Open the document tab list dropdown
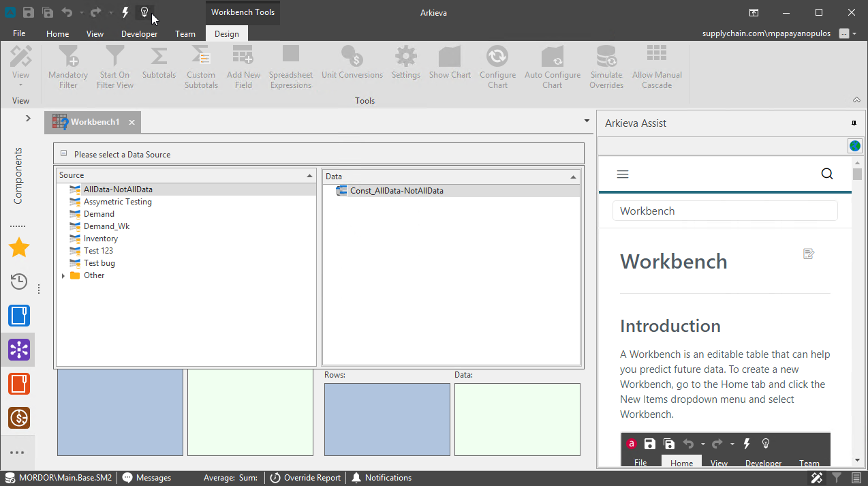 click(x=587, y=121)
